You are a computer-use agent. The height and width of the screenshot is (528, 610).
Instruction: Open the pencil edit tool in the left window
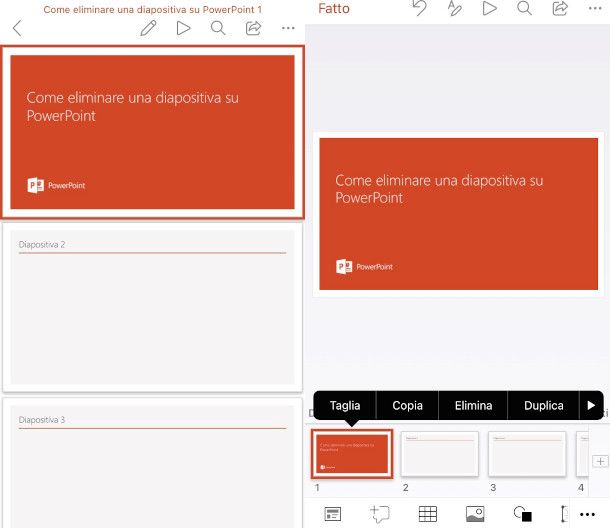click(x=148, y=28)
